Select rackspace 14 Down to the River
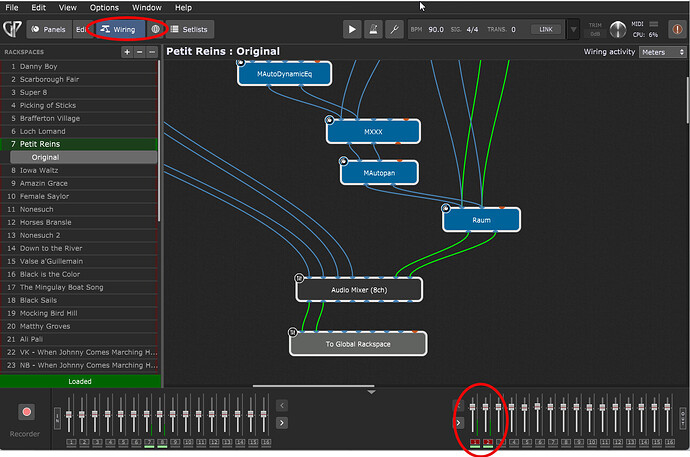The width and height of the screenshot is (690, 457). (x=79, y=248)
